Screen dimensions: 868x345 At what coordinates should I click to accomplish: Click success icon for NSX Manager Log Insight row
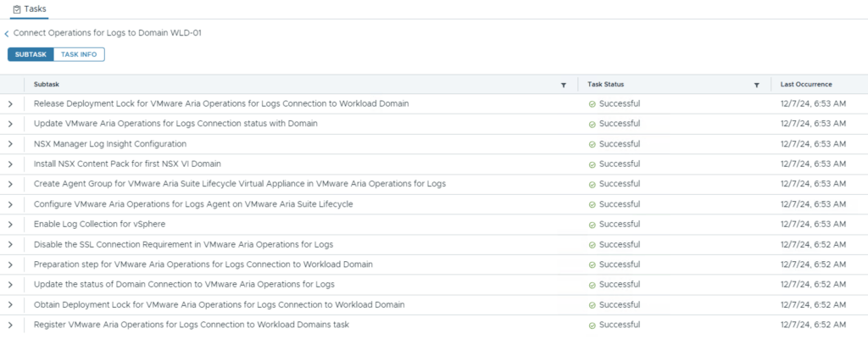tap(593, 144)
